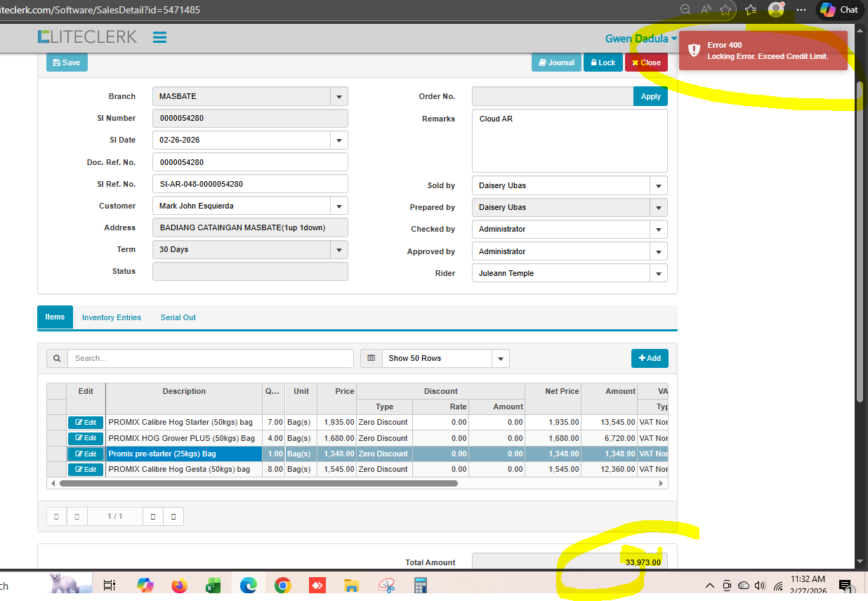
Task: Click the search magnifier icon in items panel
Action: 57,358
